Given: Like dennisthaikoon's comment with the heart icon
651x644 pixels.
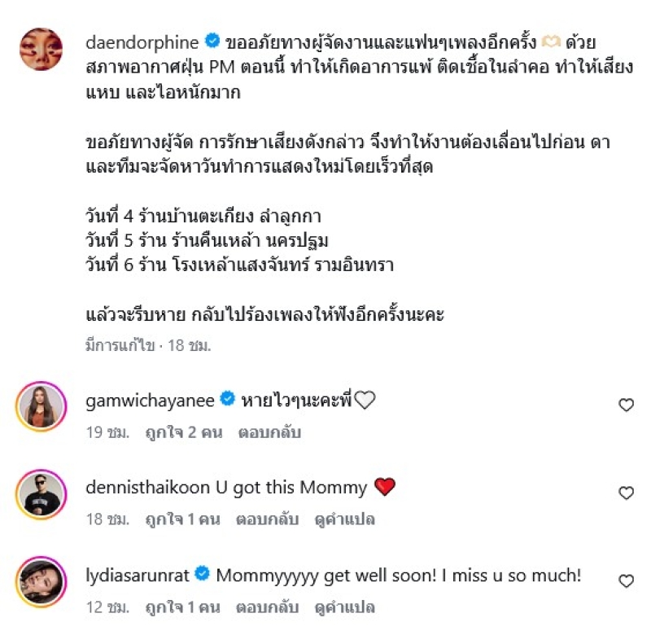Looking at the screenshot, I should (626, 493).
